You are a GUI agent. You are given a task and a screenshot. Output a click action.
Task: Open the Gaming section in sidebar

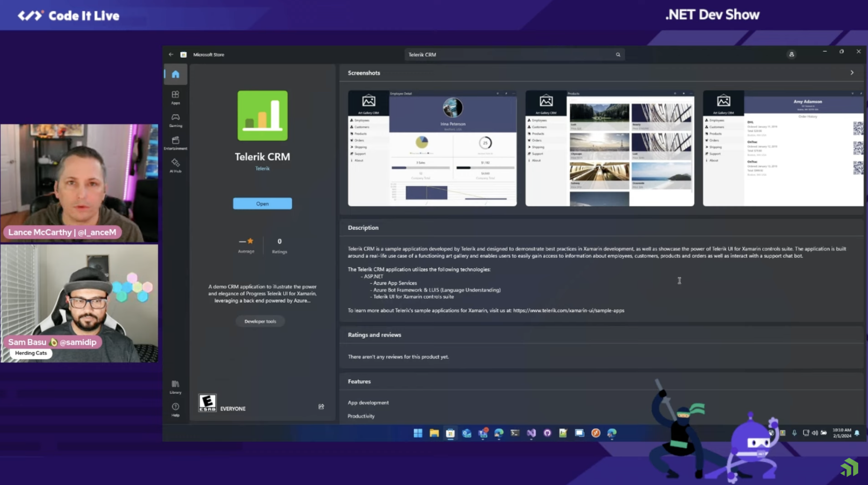[175, 120]
